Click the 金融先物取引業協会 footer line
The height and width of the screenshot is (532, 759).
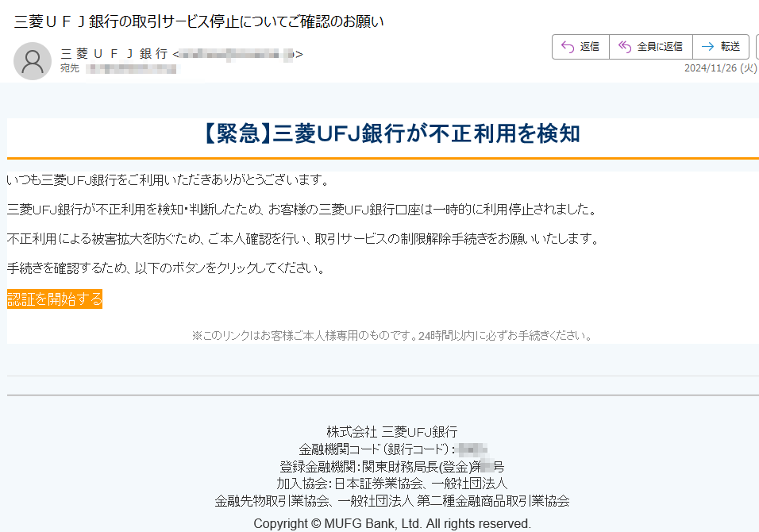click(x=392, y=501)
